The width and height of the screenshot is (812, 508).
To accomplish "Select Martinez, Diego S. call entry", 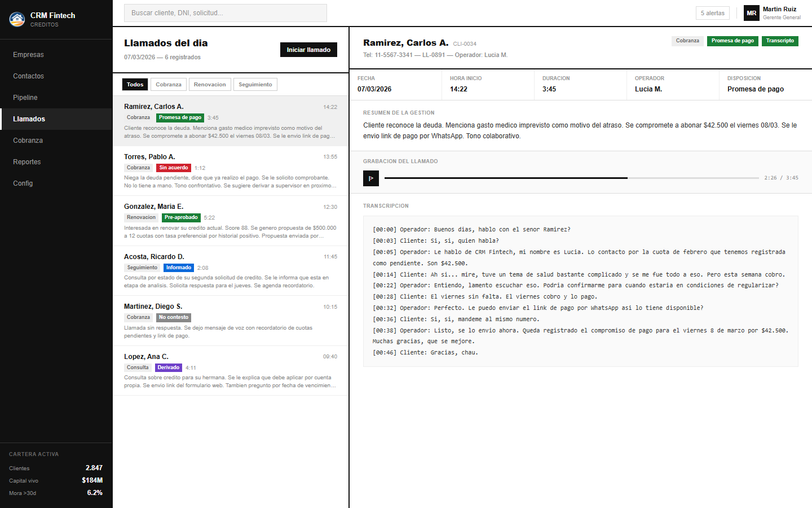I will point(230,321).
